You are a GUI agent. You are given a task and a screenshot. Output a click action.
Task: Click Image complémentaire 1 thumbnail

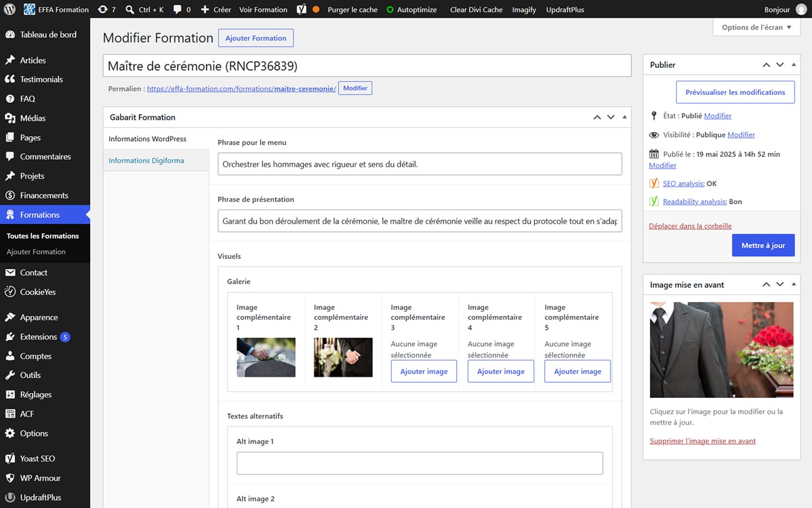266,357
